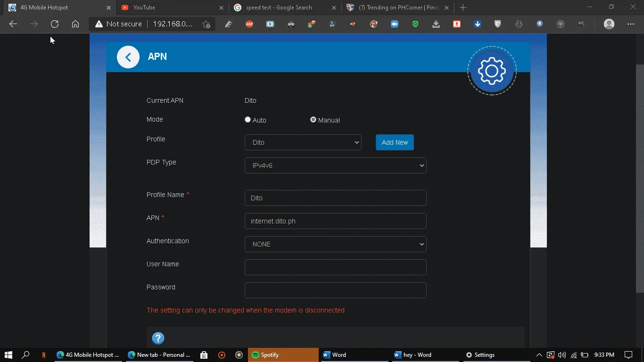The height and width of the screenshot is (362, 644).
Task: Open the settings gear icon on APN page
Action: 492,71
